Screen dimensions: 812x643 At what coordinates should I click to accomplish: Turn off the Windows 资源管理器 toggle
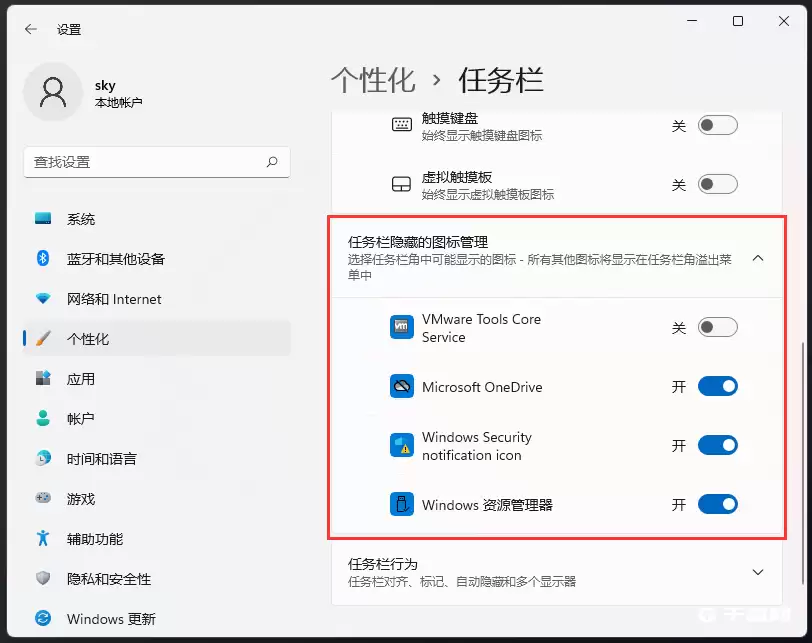click(717, 504)
